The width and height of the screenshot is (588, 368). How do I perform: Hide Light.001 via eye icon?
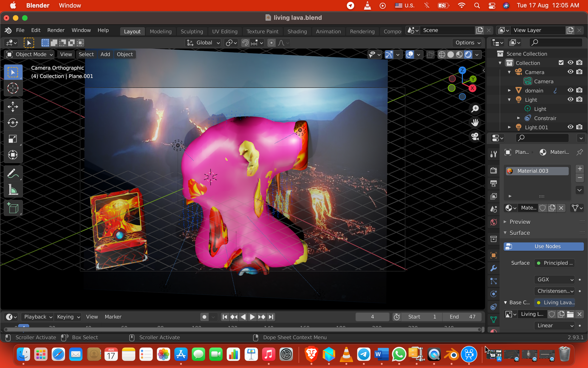pos(570,127)
